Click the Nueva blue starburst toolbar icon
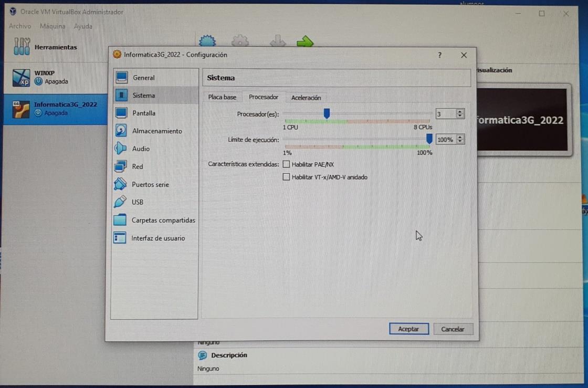This screenshot has height=388, width=588. tap(207, 41)
